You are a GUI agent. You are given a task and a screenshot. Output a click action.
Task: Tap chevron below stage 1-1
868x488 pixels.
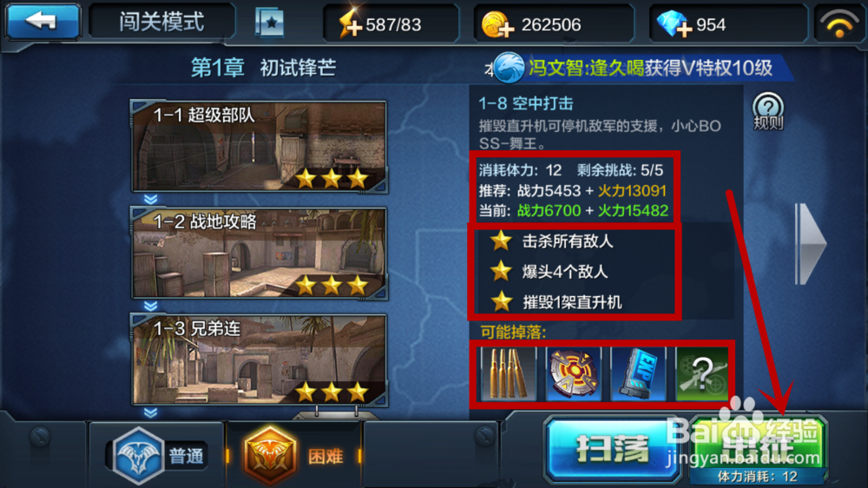tap(150, 199)
